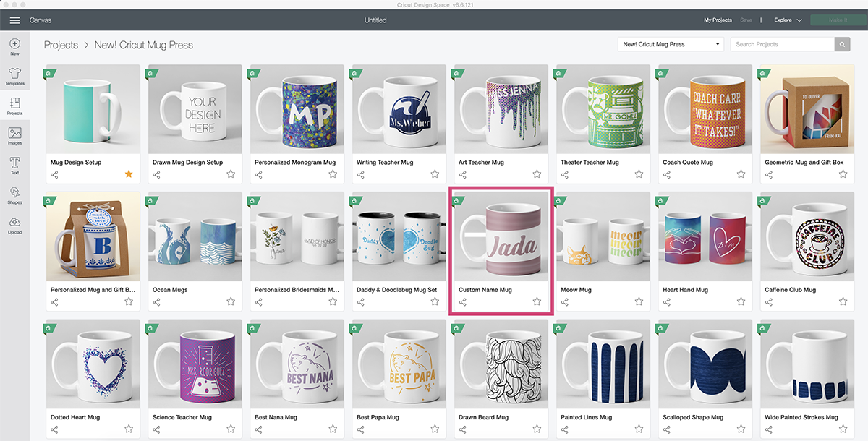The width and height of the screenshot is (868, 441).
Task: Share the Art Teacher Mug project
Action: point(462,174)
